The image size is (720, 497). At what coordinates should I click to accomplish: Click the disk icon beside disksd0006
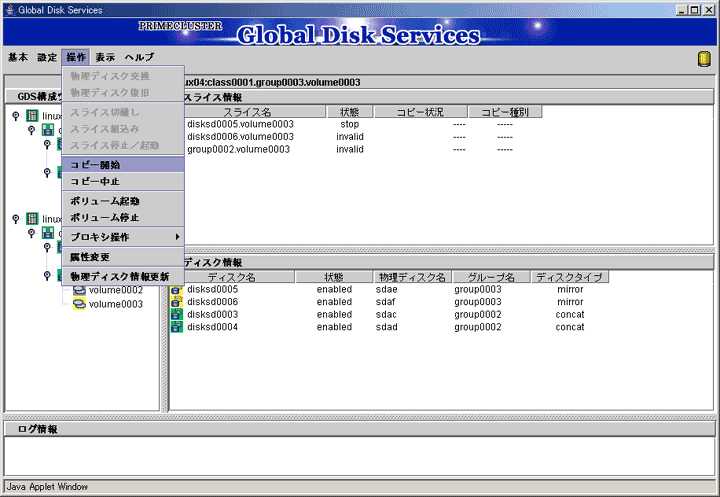point(177,302)
